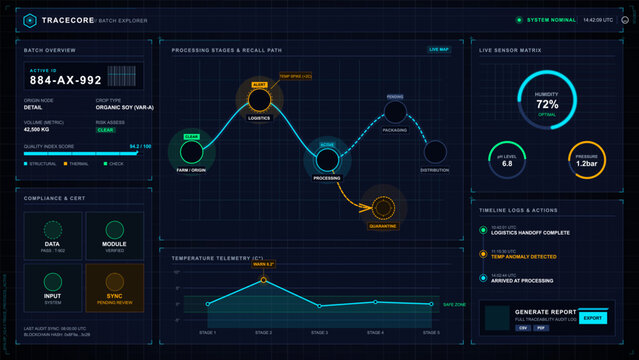Click the Export button
639x360 pixels.
tap(593, 318)
